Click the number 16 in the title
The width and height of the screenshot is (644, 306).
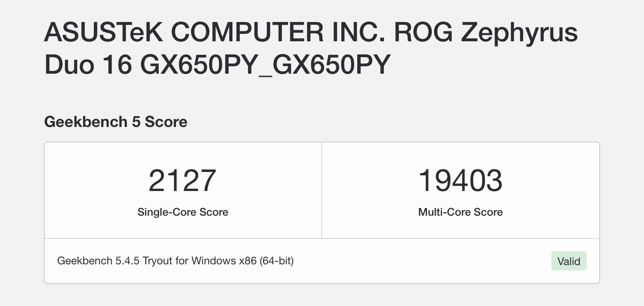[117, 64]
